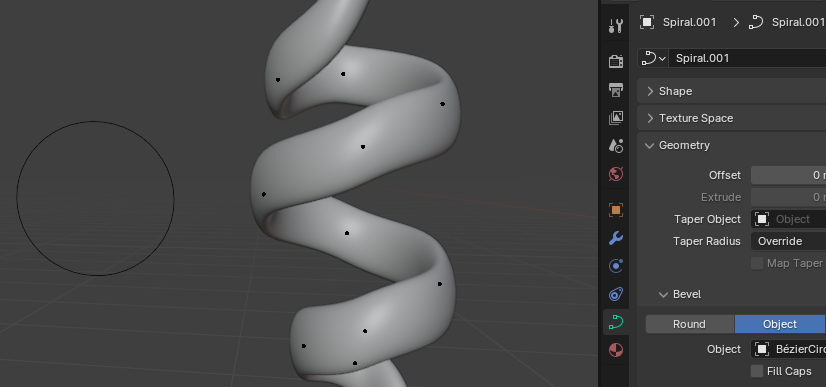Click the Offset value field
The width and height of the screenshot is (826, 387).
788,175
